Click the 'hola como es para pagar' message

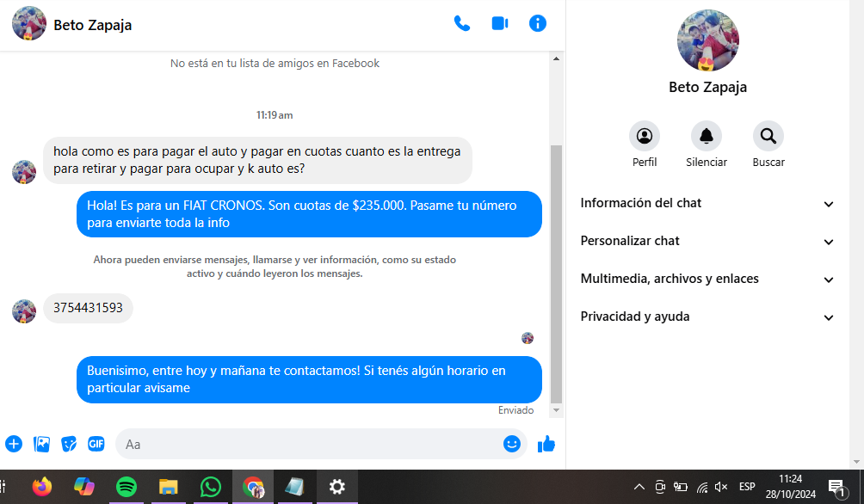(x=257, y=160)
